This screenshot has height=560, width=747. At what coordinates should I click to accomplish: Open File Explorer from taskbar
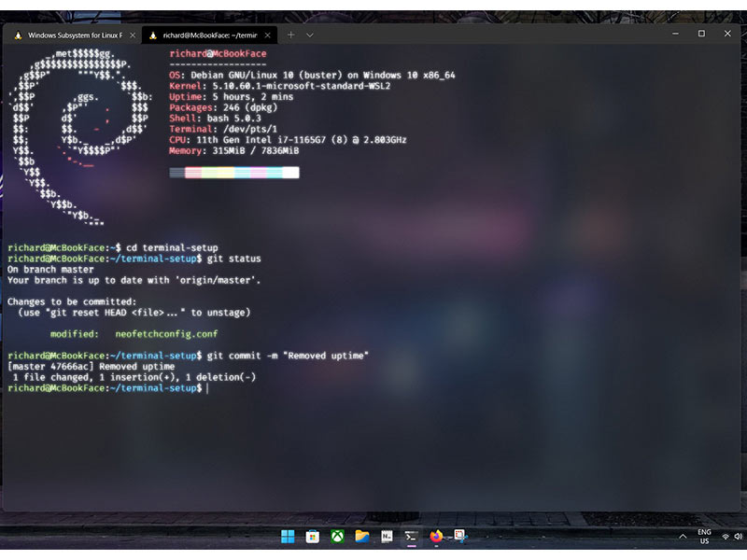[362, 537]
